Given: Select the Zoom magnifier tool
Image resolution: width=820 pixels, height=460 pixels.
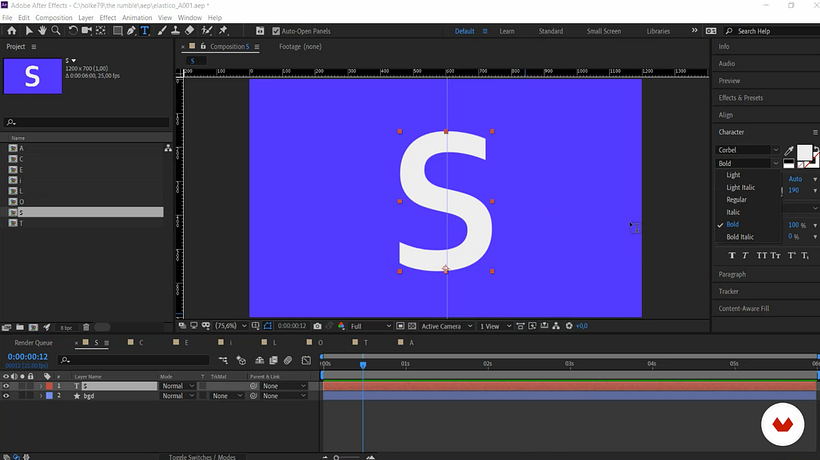Looking at the screenshot, I should (x=55, y=31).
